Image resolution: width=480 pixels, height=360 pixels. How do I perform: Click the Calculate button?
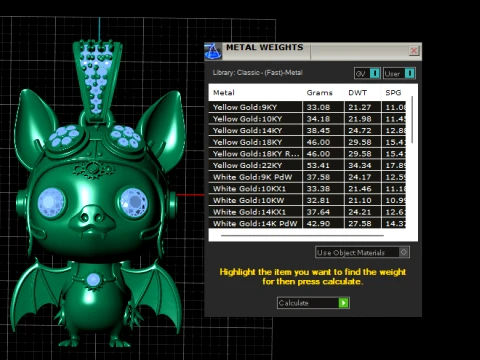313,303
